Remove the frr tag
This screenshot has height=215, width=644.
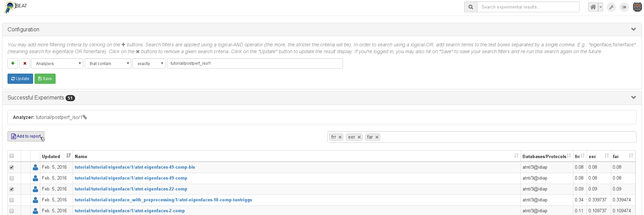(x=340, y=137)
